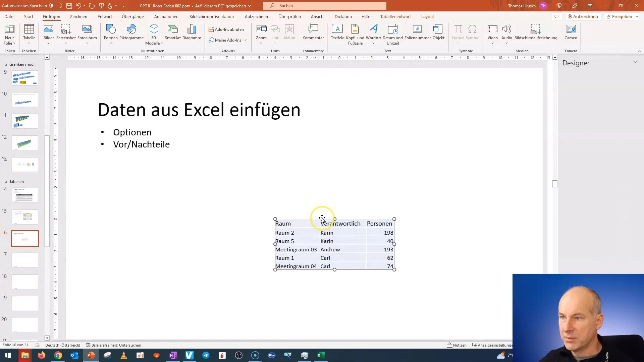Click the Freigeben share button
644x362 pixels.
[619, 16]
